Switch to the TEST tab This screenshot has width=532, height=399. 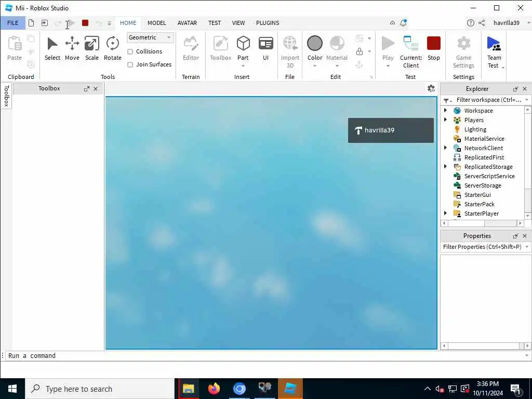(215, 23)
